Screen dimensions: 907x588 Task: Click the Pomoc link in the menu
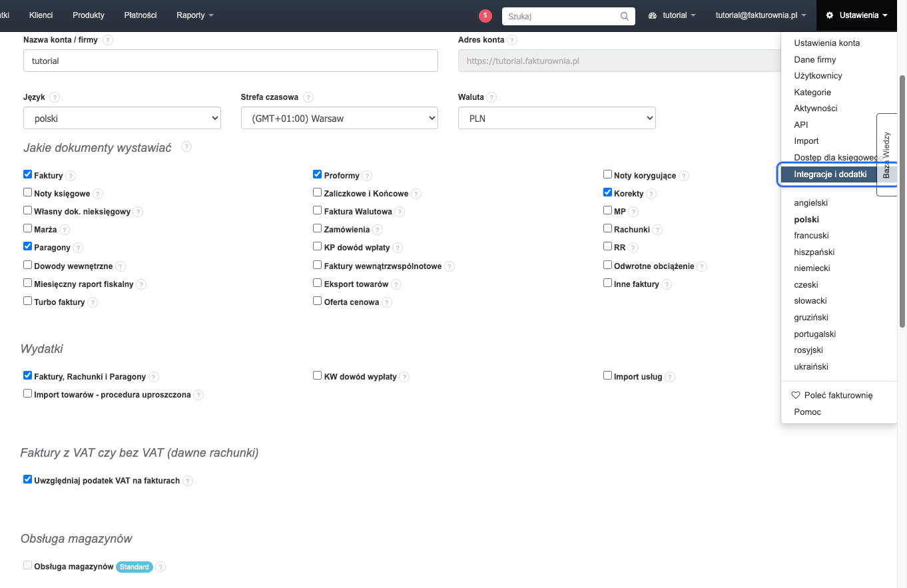click(808, 412)
